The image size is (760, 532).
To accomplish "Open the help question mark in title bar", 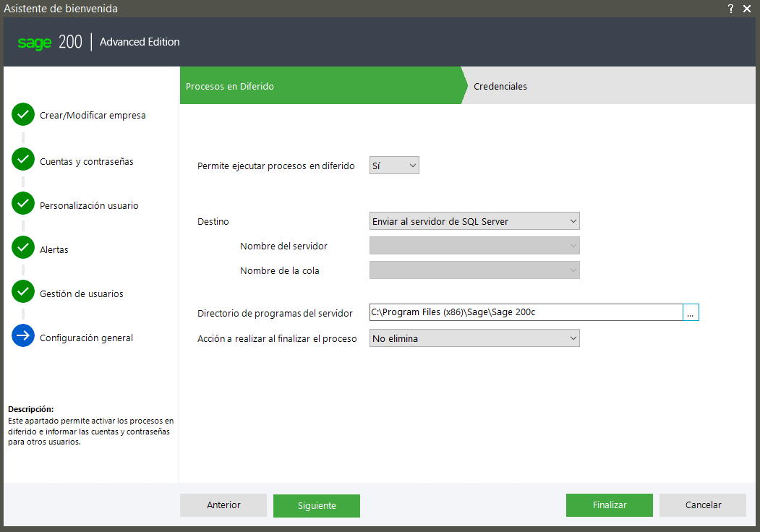I will pyautogui.click(x=730, y=9).
